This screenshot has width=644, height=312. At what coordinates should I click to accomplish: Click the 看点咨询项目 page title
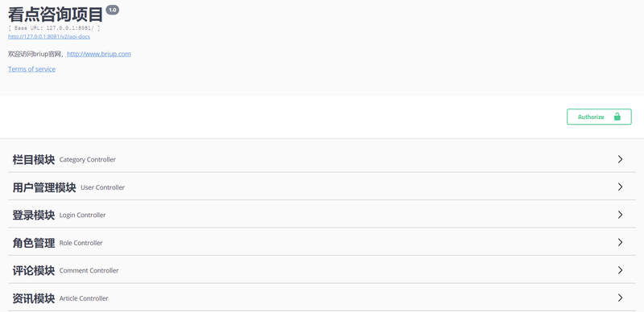click(x=56, y=14)
